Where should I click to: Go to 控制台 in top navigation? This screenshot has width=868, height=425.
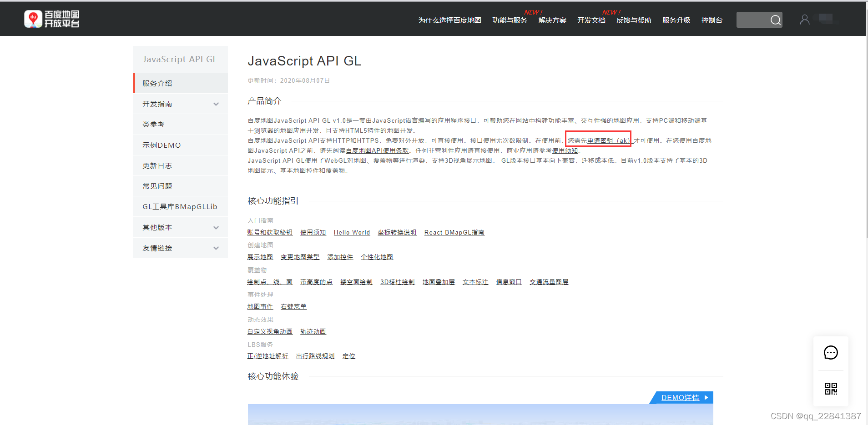pyautogui.click(x=712, y=20)
